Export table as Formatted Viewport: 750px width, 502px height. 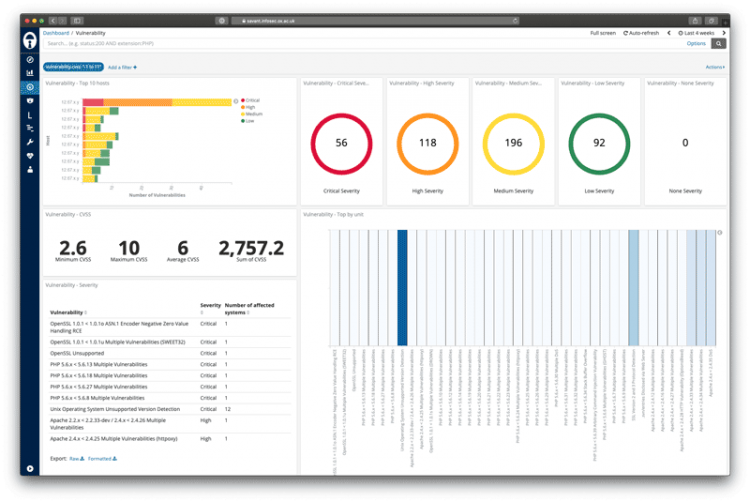point(102,459)
